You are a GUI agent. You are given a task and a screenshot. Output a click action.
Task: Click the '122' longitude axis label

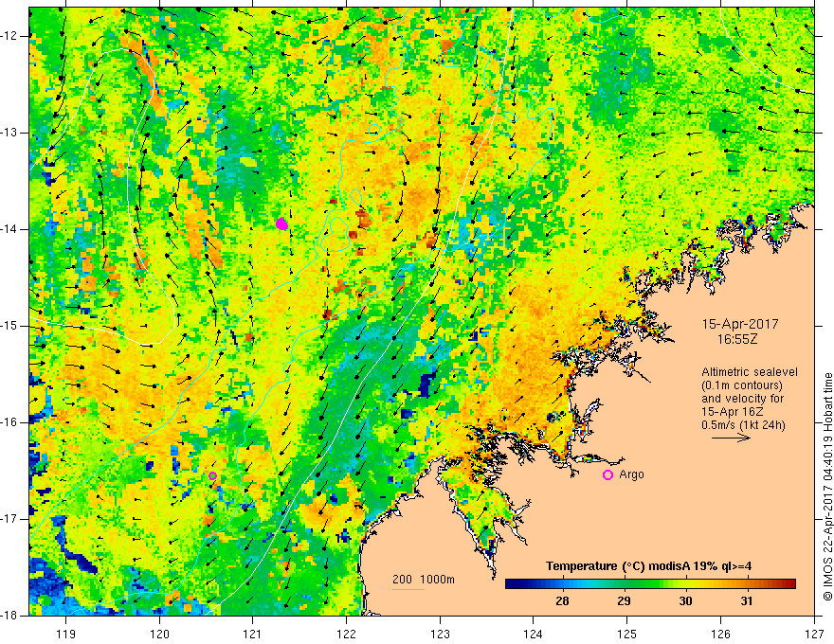pyautogui.click(x=346, y=634)
